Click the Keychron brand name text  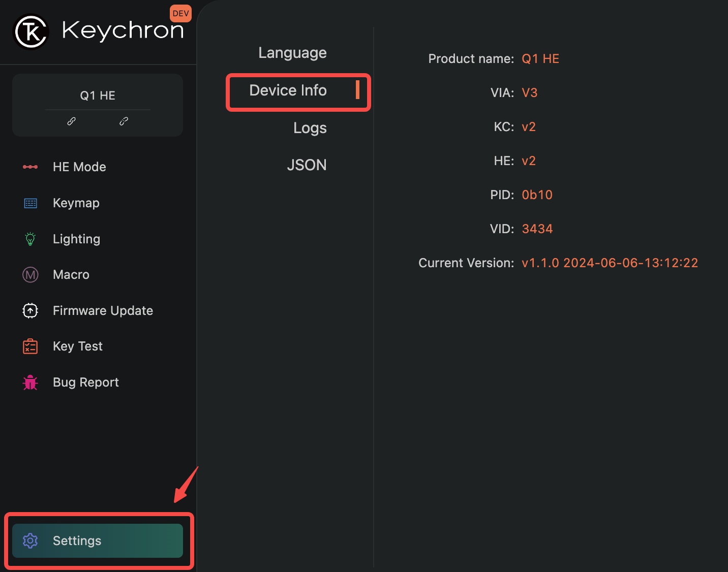(123, 30)
